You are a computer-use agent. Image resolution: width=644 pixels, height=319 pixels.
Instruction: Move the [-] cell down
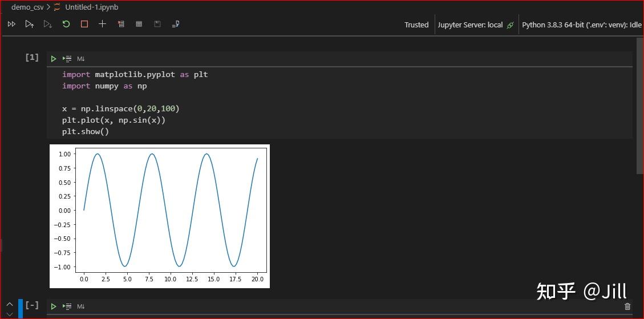tap(10, 314)
